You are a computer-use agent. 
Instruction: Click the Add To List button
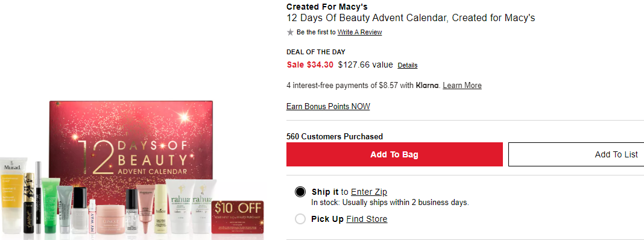click(576, 154)
